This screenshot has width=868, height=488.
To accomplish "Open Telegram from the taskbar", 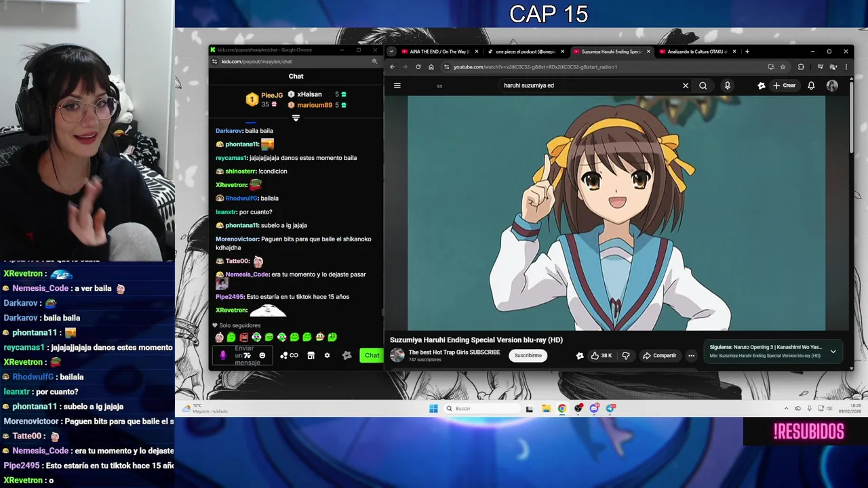I will 610,408.
